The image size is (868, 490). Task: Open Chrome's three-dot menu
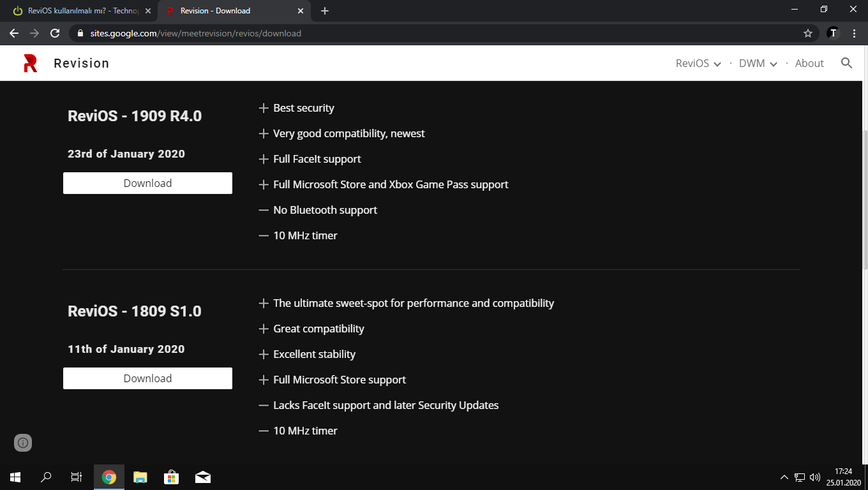[x=854, y=33]
